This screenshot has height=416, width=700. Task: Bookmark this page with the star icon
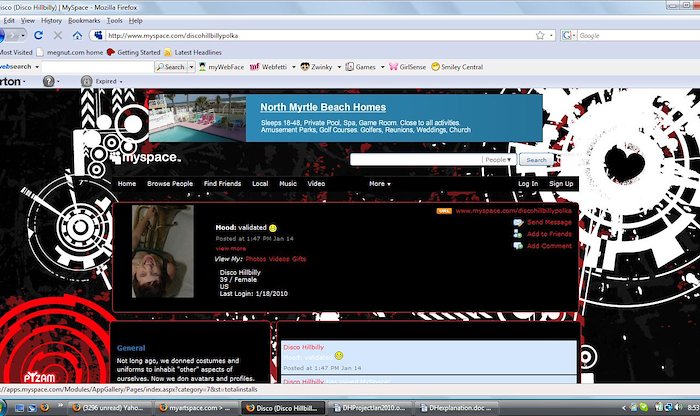540,35
